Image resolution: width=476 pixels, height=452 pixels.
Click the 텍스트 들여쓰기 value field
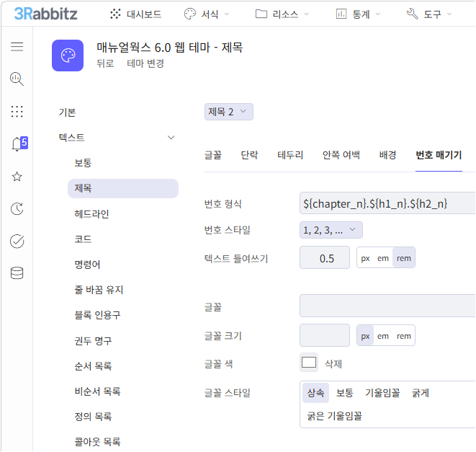coord(325,258)
